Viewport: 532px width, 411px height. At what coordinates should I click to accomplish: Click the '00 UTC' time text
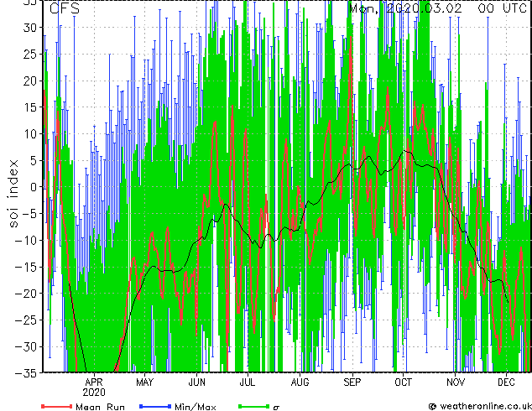tap(503, 8)
